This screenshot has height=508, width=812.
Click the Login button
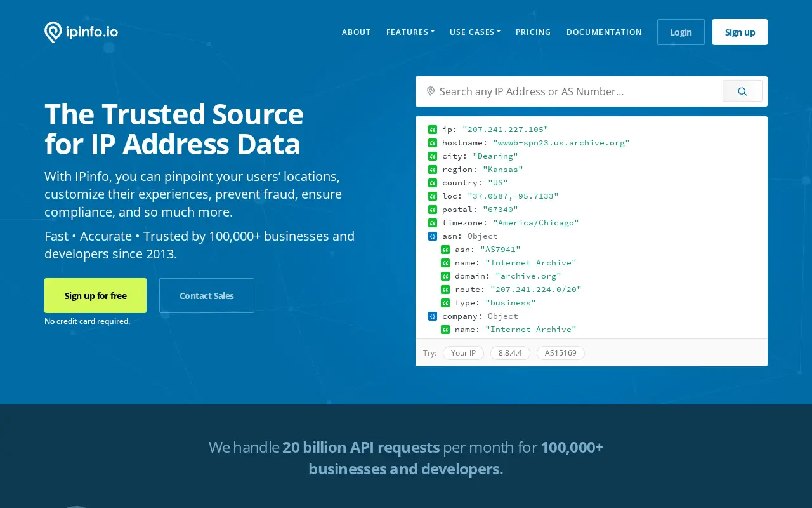coord(681,32)
